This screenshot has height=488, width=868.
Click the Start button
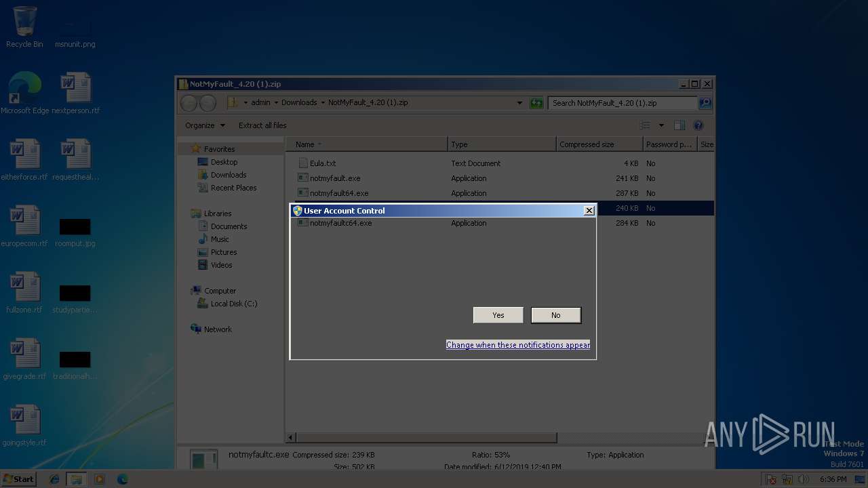coord(18,479)
